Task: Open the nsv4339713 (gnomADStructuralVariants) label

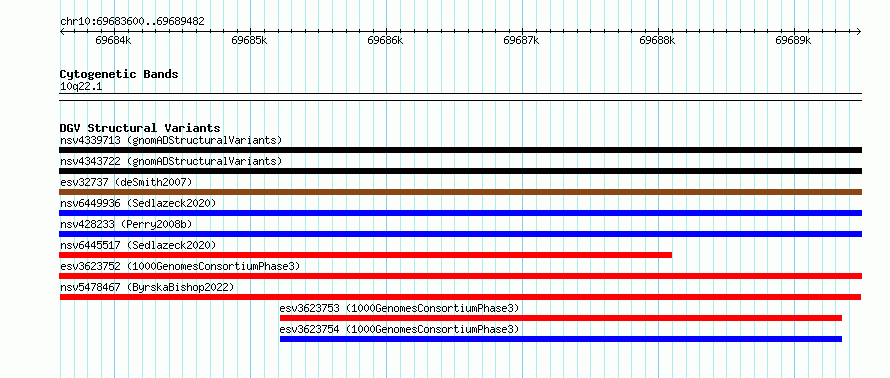Action: pyautogui.click(x=171, y=140)
